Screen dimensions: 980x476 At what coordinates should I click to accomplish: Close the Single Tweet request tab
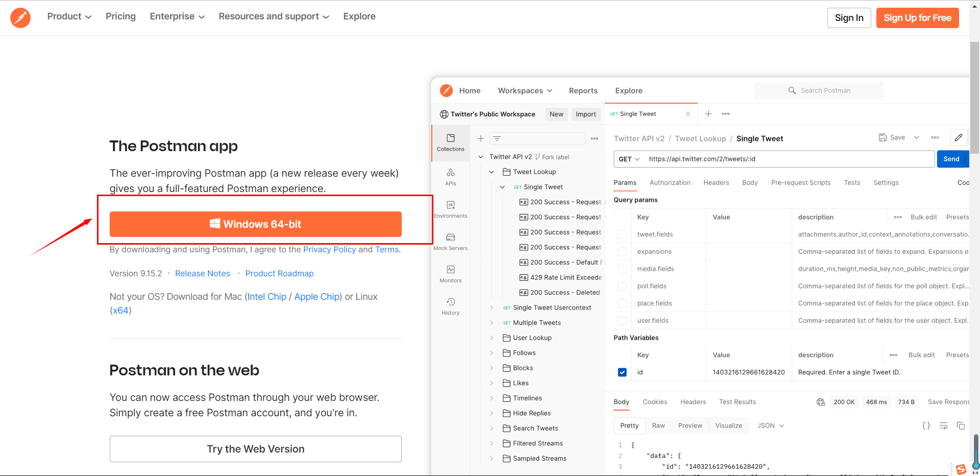pyautogui.click(x=688, y=114)
